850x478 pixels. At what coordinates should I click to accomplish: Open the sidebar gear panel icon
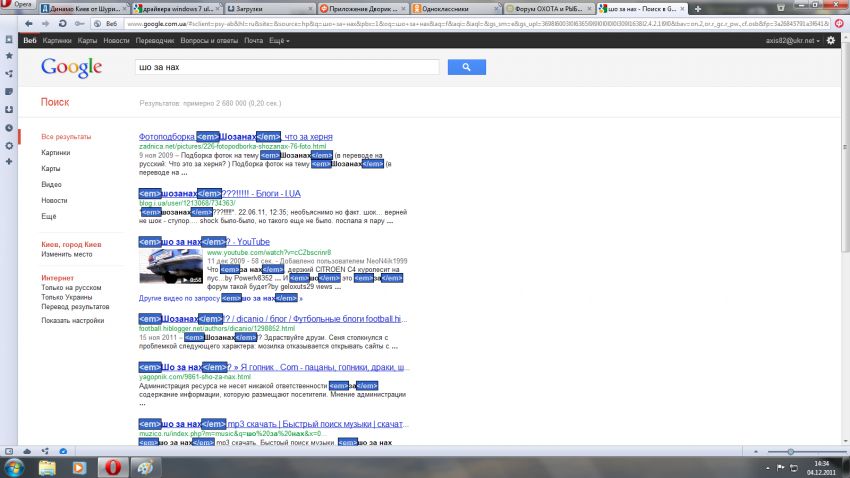[9, 146]
